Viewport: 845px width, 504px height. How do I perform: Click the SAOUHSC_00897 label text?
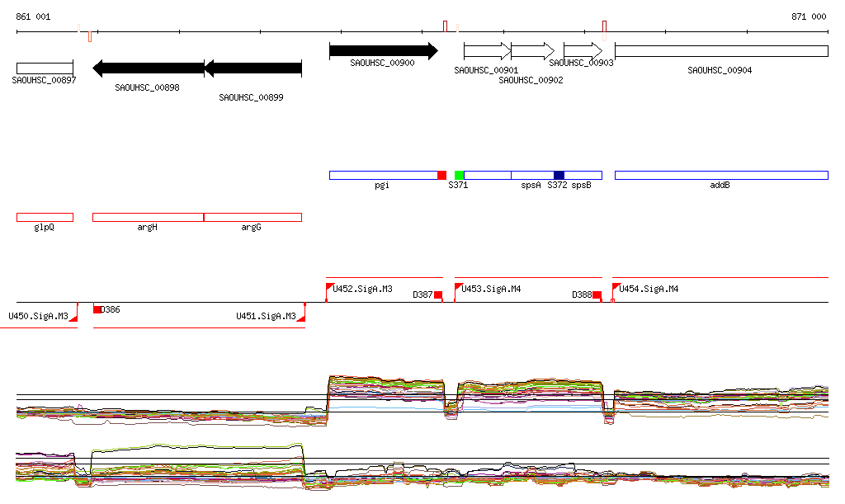click(45, 80)
